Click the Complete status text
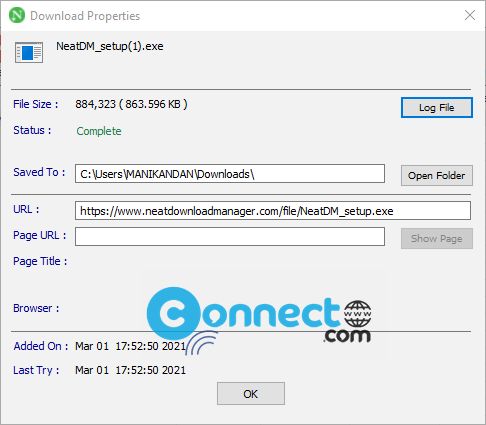Image resolution: width=486 pixels, height=425 pixels. click(99, 131)
